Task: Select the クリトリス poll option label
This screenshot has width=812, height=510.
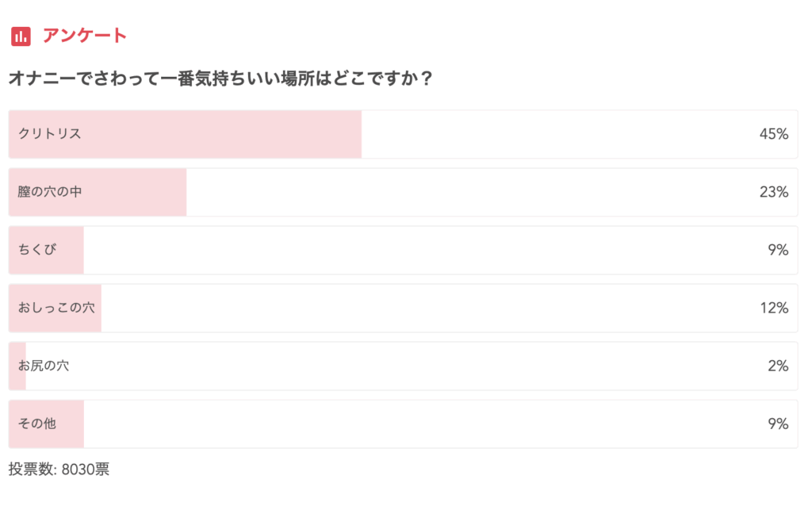Action: click(x=49, y=134)
